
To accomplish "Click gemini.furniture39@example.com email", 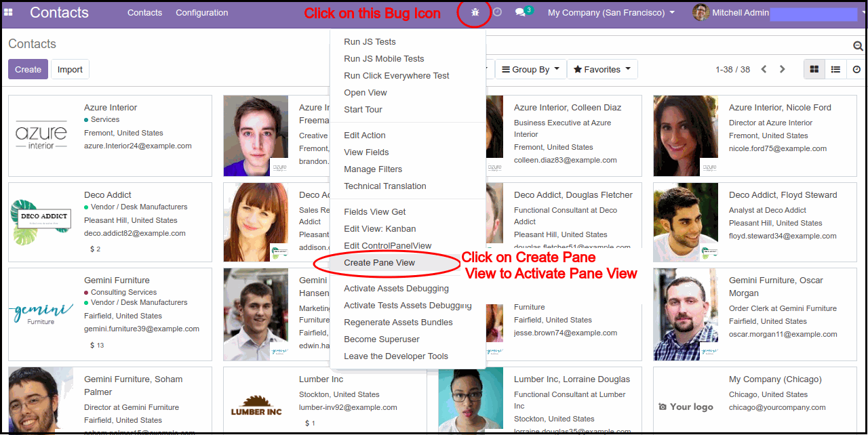I will [x=142, y=329].
